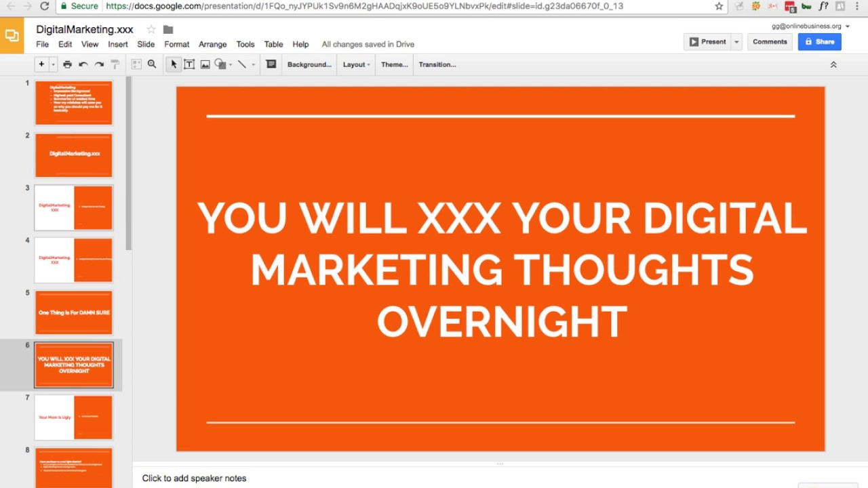
Task: Open the Present options dropdown arrow
Action: point(736,41)
